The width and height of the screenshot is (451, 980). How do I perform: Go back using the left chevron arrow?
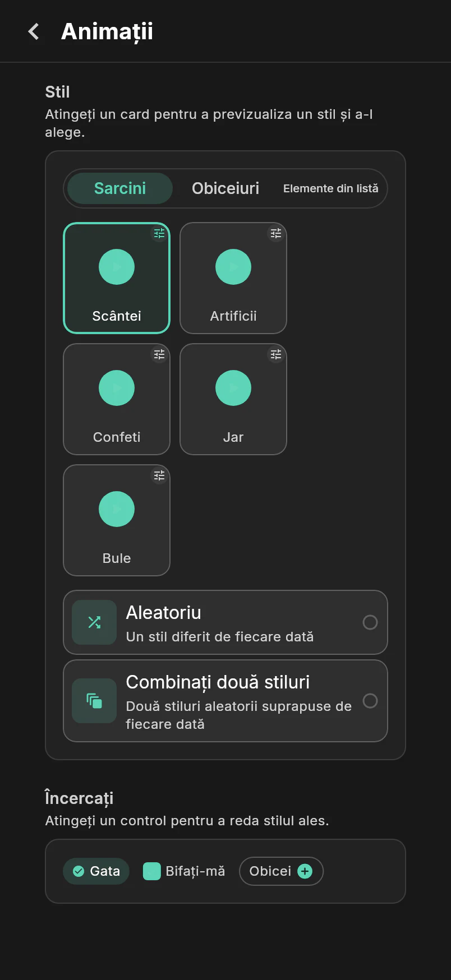[34, 31]
